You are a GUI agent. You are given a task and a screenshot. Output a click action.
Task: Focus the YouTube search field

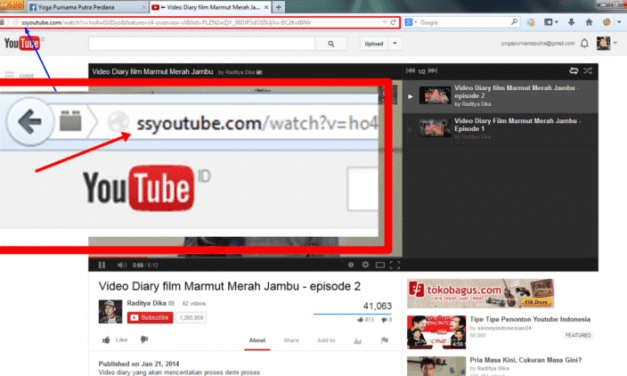pos(202,44)
